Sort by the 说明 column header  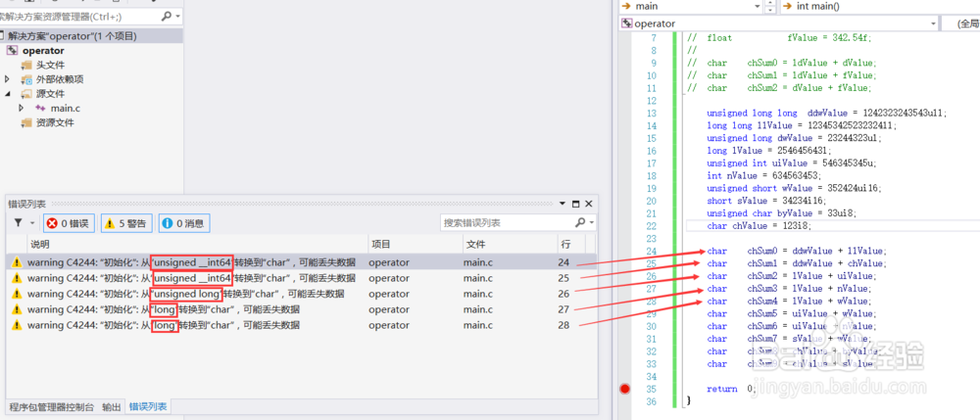pos(198,244)
